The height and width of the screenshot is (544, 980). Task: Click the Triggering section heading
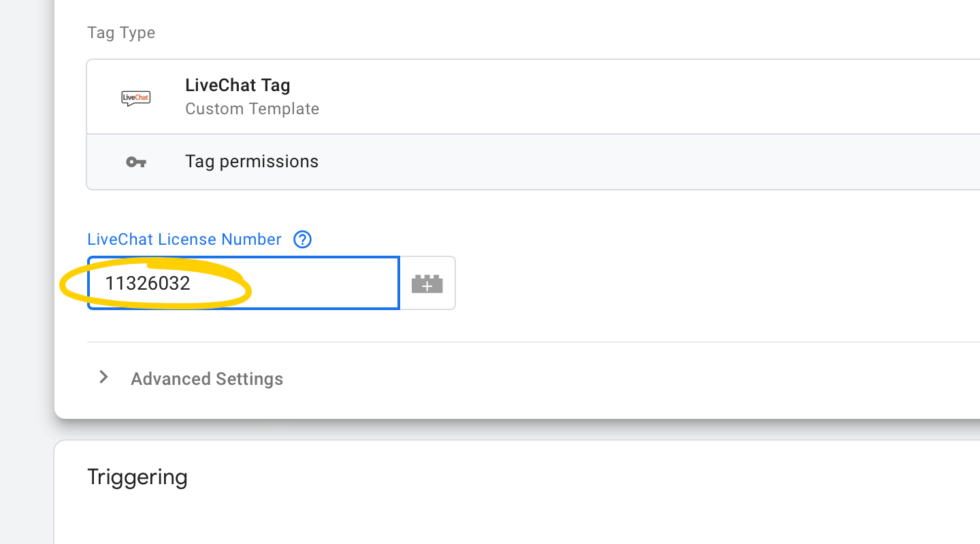click(x=137, y=477)
